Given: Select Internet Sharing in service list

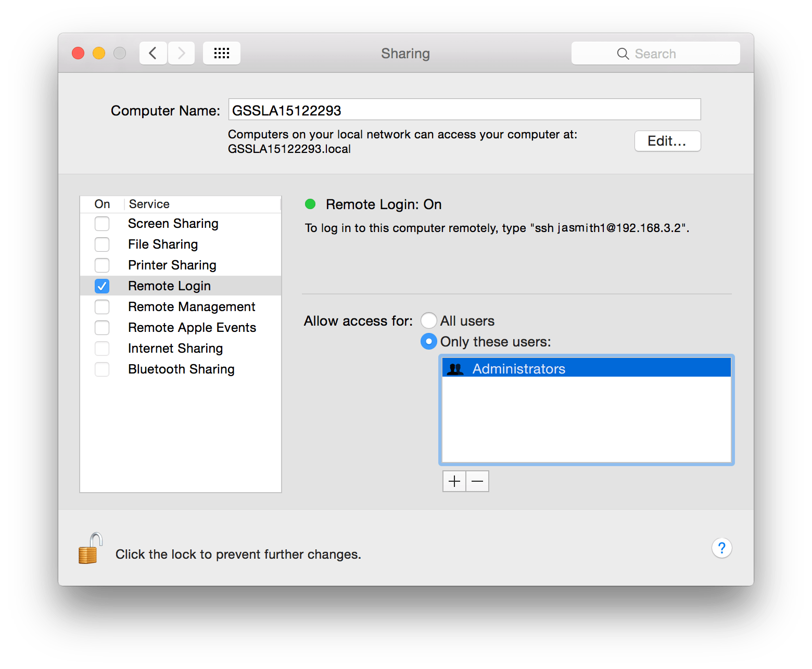Looking at the screenshot, I should tap(175, 348).
